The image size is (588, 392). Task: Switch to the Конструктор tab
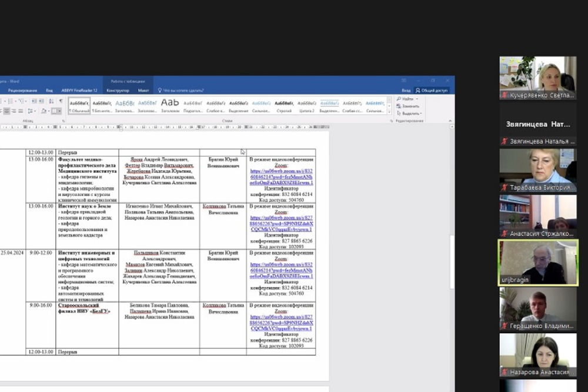(118, 91)
